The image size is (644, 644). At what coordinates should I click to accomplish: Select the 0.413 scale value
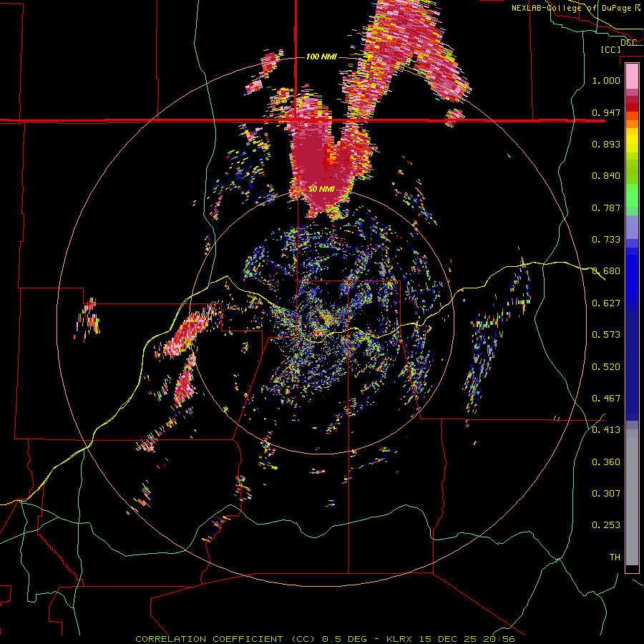click(606, 429)
